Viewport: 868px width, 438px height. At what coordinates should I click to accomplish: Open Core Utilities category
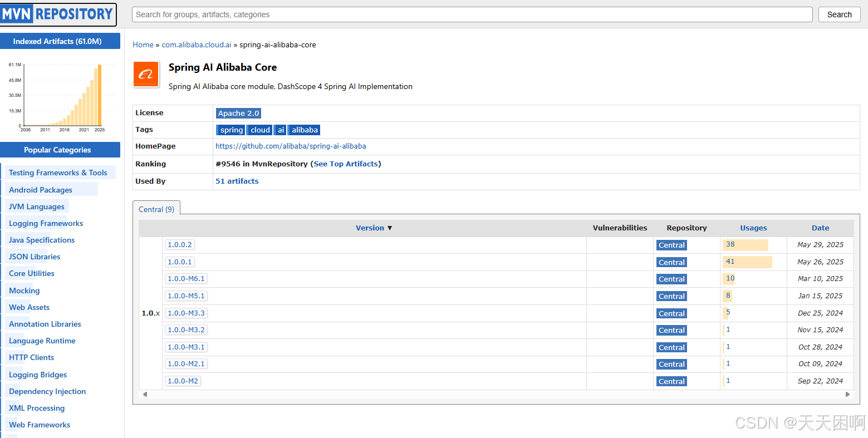click(32, 273)
